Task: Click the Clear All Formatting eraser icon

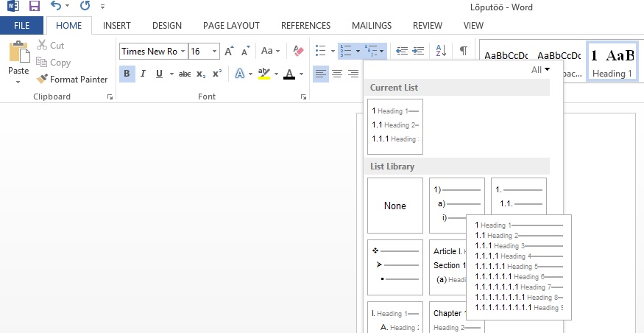Action: [298, 51]
